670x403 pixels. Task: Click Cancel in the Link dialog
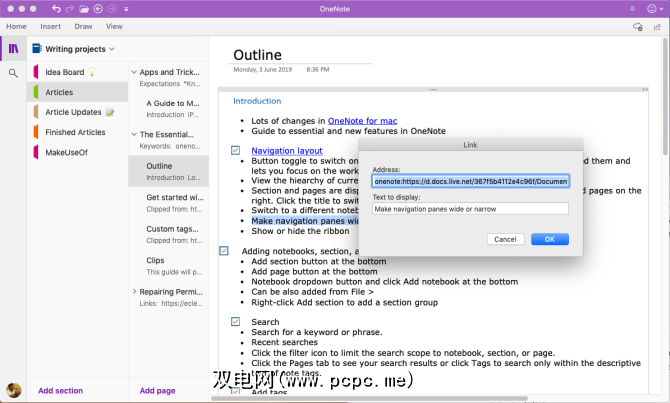coord(505,239)
